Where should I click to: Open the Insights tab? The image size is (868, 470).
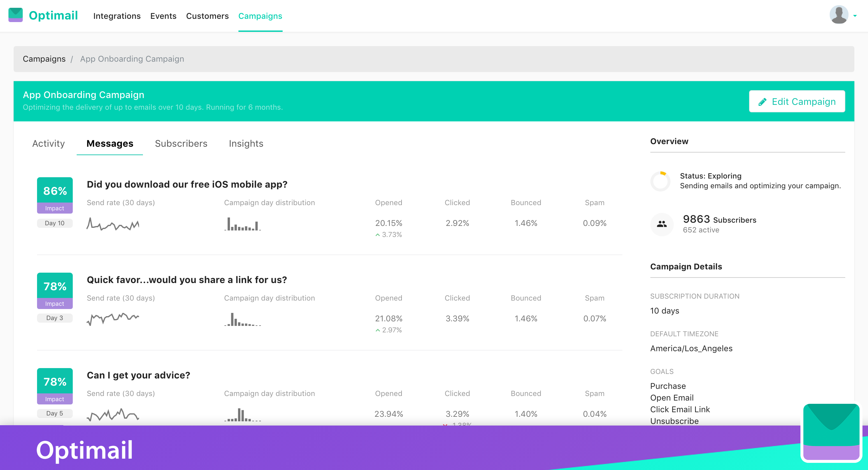point(246,143)
